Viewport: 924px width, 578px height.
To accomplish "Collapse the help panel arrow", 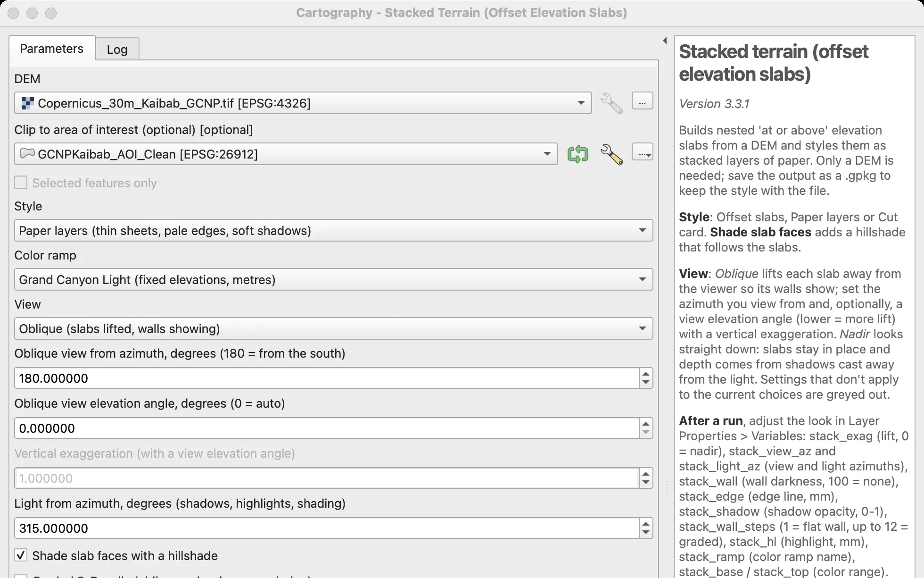I will point(665,41).
